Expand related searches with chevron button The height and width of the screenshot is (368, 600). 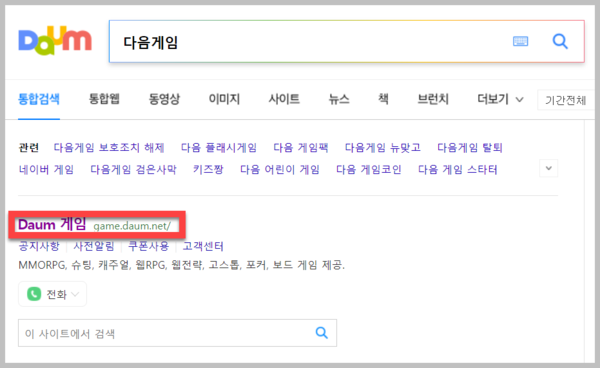(548, 168)
